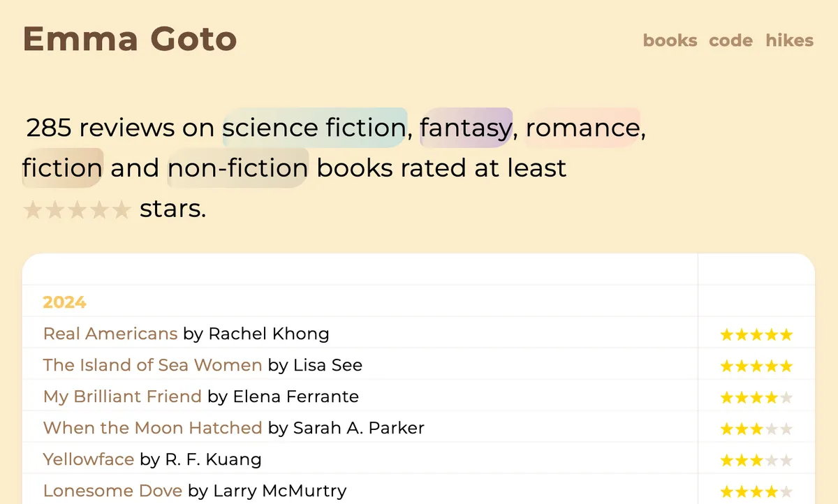Toggle the fiction genre filter
Screen dimensions: 838x504
(62, 168)
